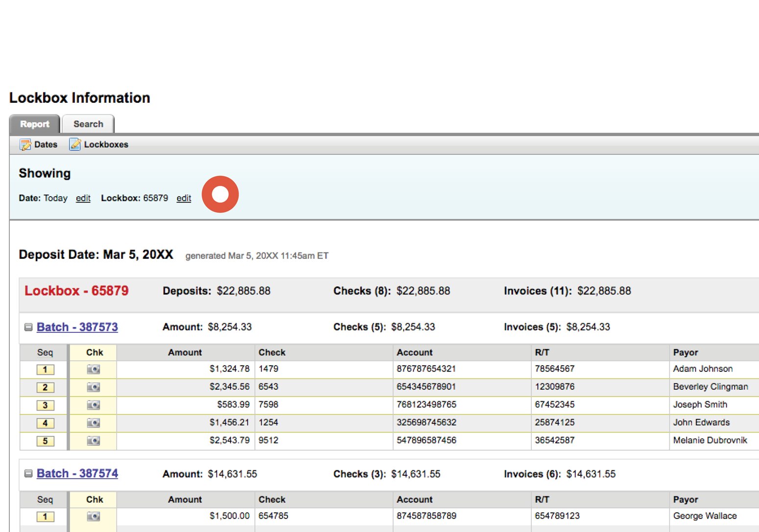Click sequence button 3 for the $583.99 check
The height and width of the screenshot is (532, 759).
(45, 405)
